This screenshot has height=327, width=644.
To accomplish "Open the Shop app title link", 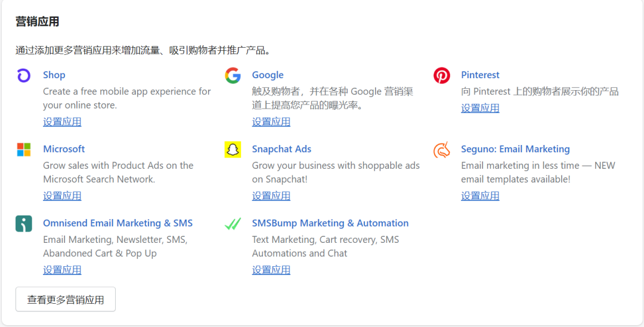I will tap(54, 75).
